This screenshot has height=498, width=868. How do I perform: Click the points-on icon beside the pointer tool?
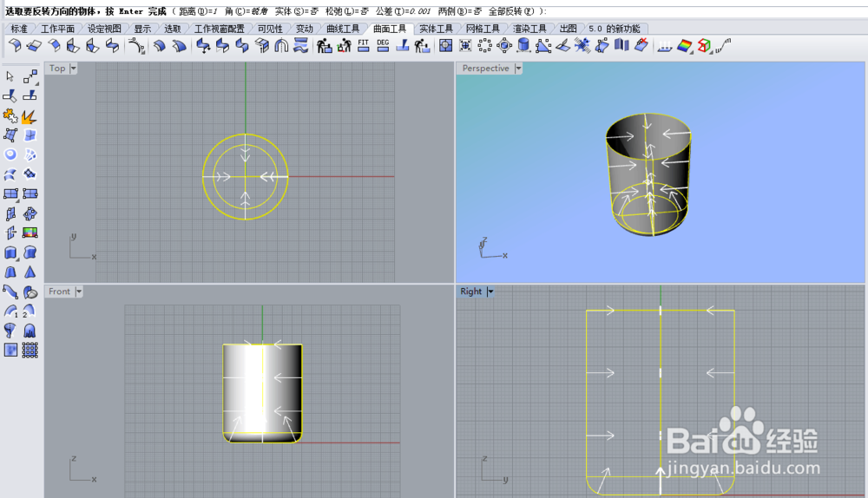tap(30, 76)
